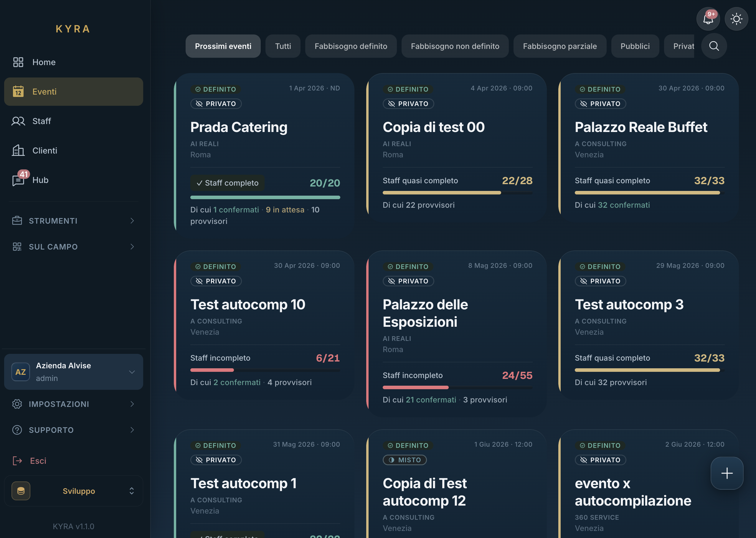
Task: Toggle the Pubblici filter chip
Action: (x=635, y=46)
